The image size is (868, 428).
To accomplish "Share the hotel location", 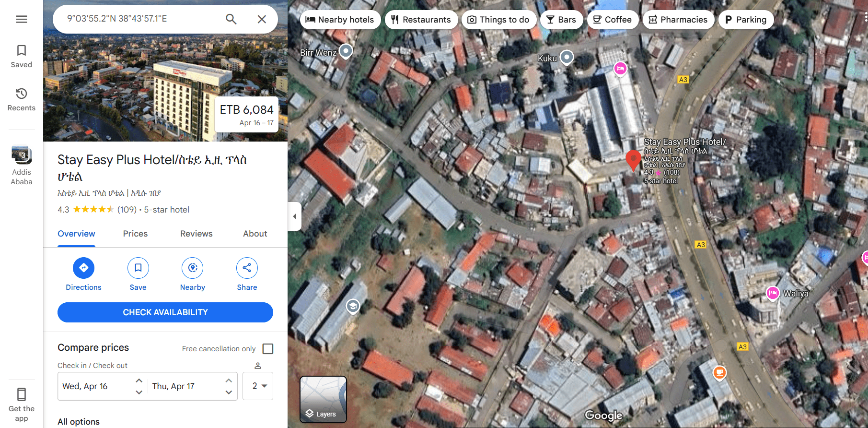I will point(247,274).
